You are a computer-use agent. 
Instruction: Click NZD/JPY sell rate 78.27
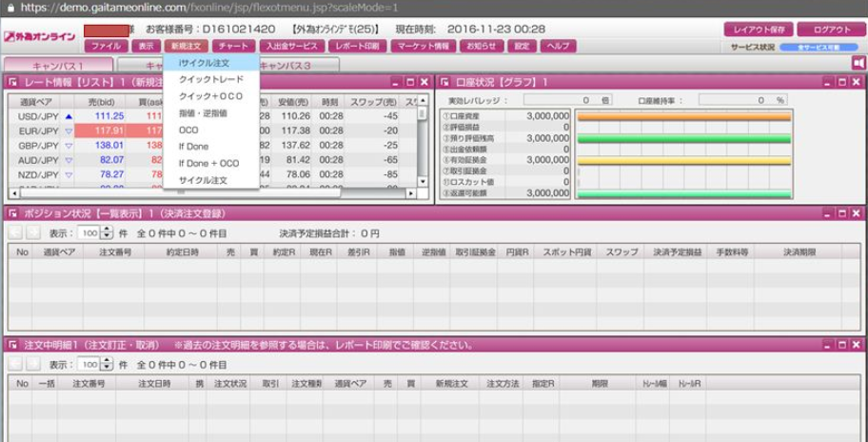point(113,175)
